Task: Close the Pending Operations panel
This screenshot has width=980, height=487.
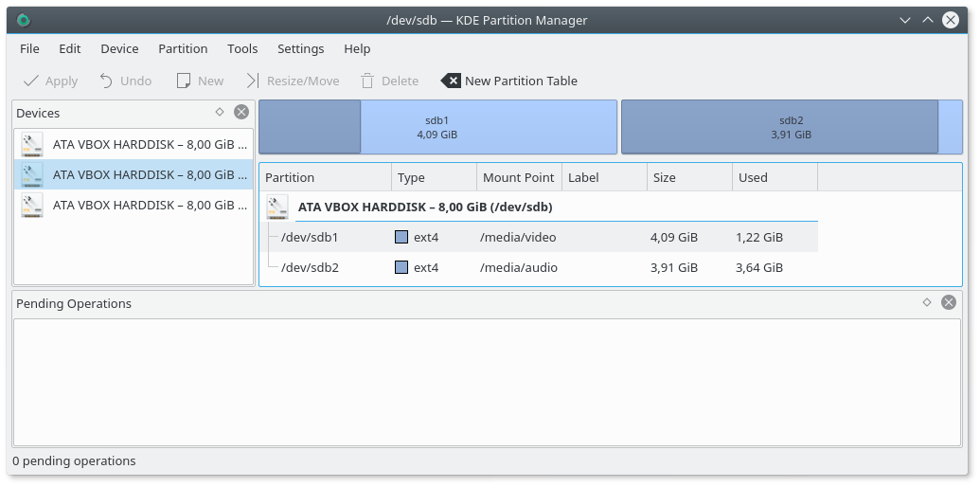Action: point(949,303)
